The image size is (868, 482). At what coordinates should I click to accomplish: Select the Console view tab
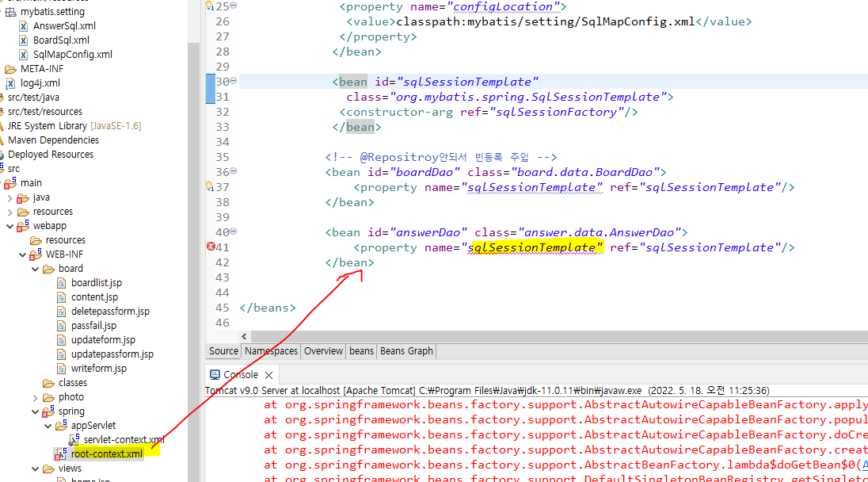coord(241,375)
